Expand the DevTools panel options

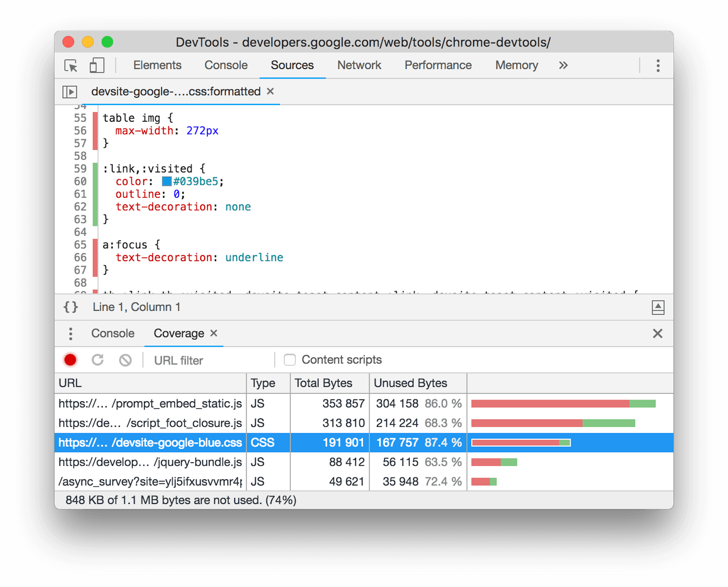563,65
